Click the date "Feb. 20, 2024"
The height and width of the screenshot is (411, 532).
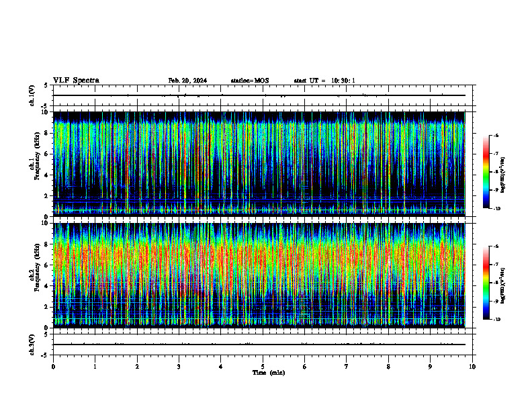[187, 81]
